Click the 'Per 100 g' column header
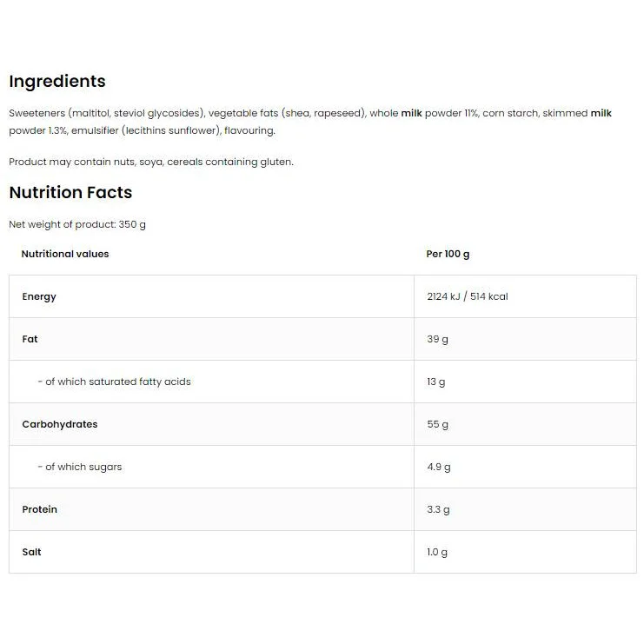Viewport: 644px width, 644px height. pyautogui.click(x=448, y=254)
